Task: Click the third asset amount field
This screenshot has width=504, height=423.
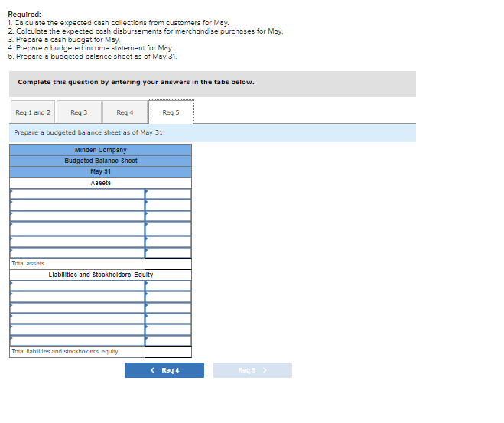Action: pos(168,216)
